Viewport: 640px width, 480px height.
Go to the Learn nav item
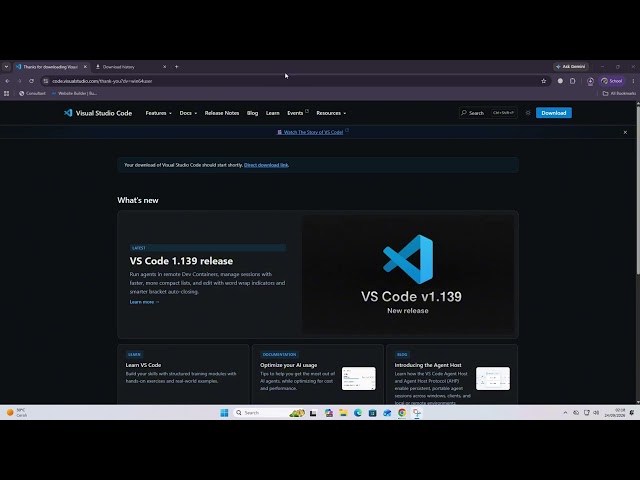[273, 113]
